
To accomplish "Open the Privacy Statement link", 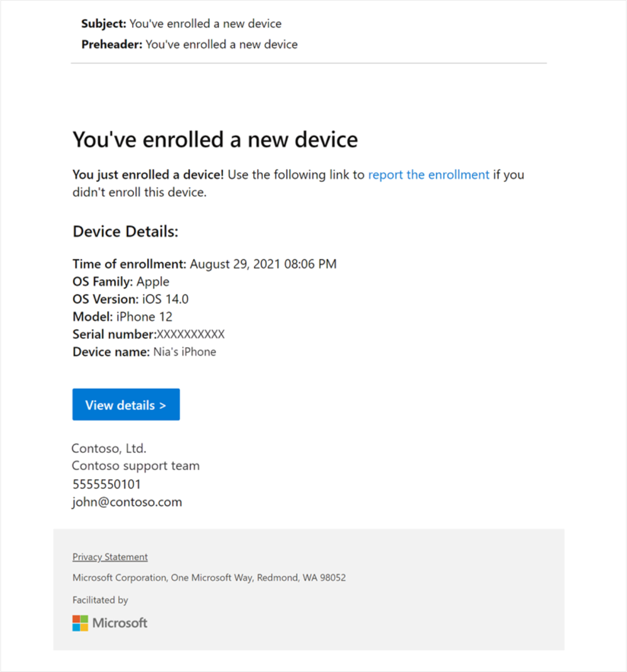I will [110, 557].
